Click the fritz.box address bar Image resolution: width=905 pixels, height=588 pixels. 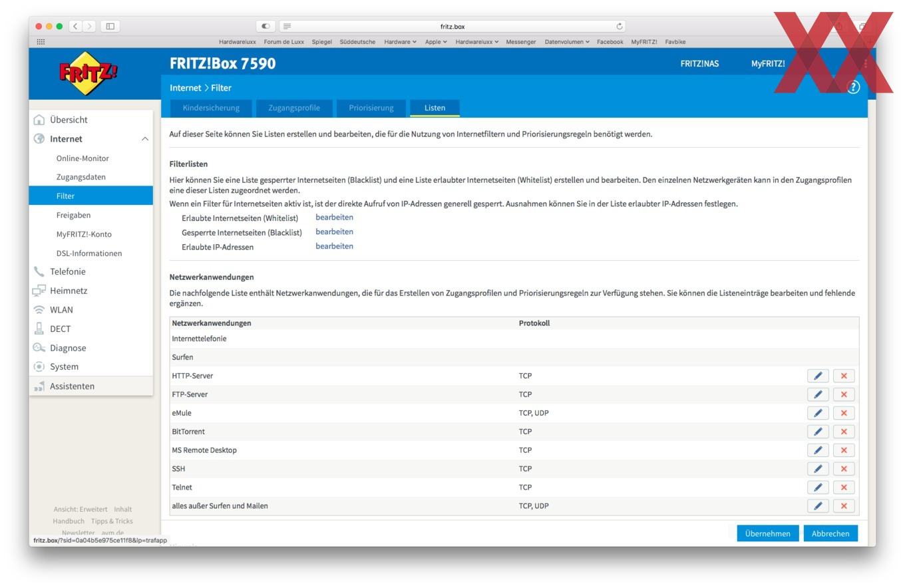click(x=452, y=27)
